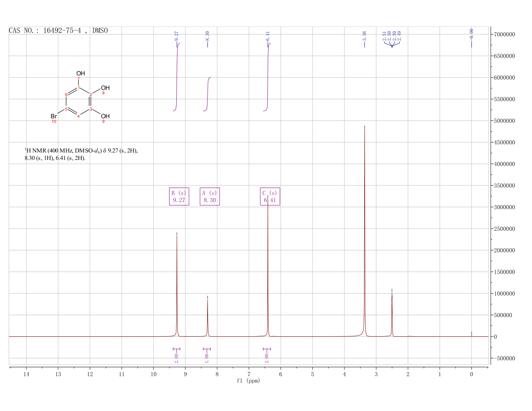
Task: Click the CAS NO. 16492-75-4 title
Action: [x=58, y=31]
